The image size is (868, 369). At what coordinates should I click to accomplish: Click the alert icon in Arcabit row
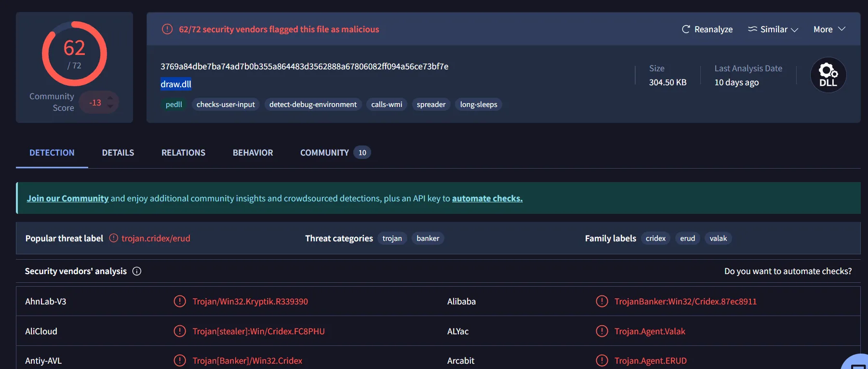tap(602, 360)
